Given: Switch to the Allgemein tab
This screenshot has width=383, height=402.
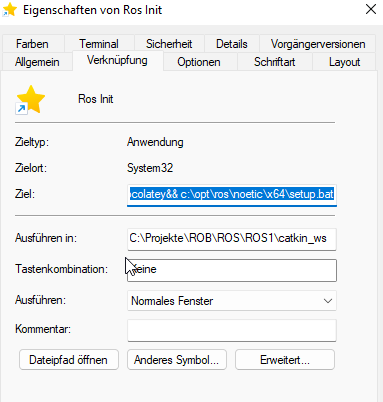Looking at the screenshot, I should pos(37,62).
